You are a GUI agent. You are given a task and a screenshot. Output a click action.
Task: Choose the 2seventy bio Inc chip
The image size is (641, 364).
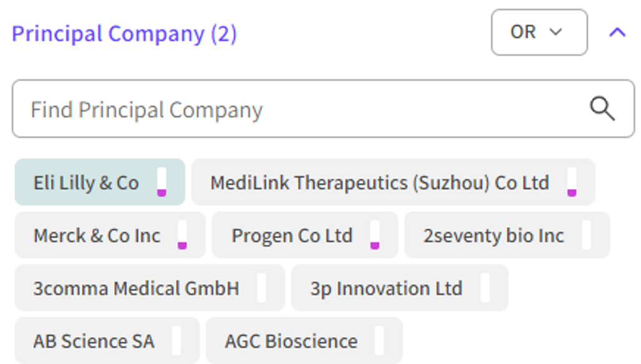(x=493, y=236)
